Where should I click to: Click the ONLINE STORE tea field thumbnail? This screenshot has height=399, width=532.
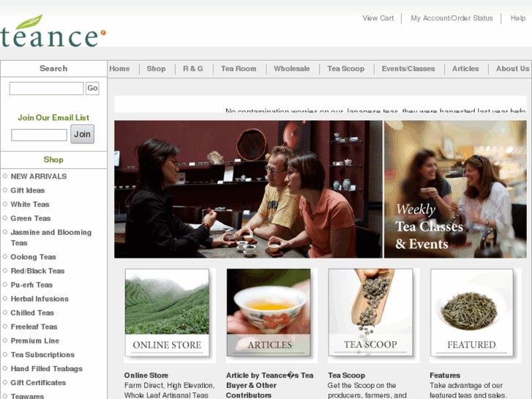pyautogui.click(x=167, y=313)
